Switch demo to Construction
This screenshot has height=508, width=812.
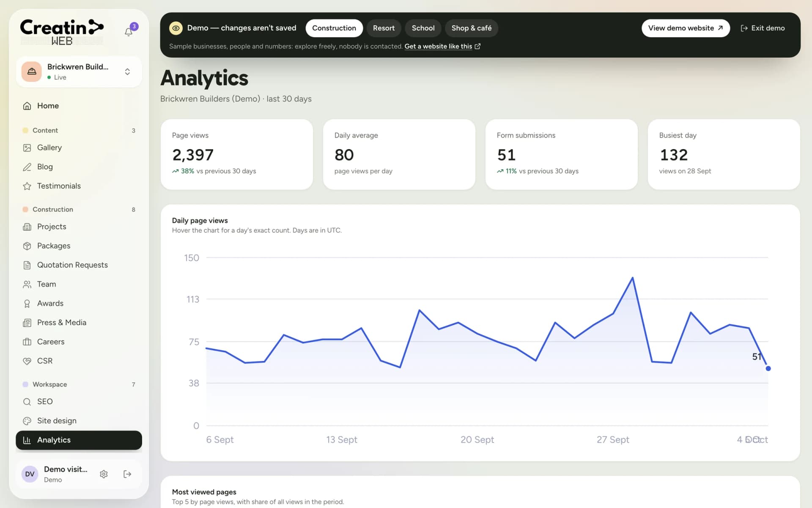click(334, 28)
